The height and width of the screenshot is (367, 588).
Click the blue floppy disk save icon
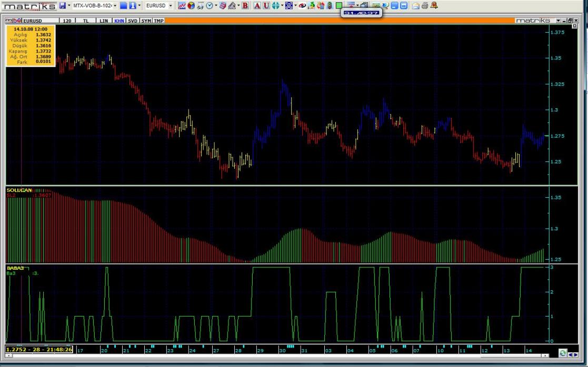[x=63, y=5]
